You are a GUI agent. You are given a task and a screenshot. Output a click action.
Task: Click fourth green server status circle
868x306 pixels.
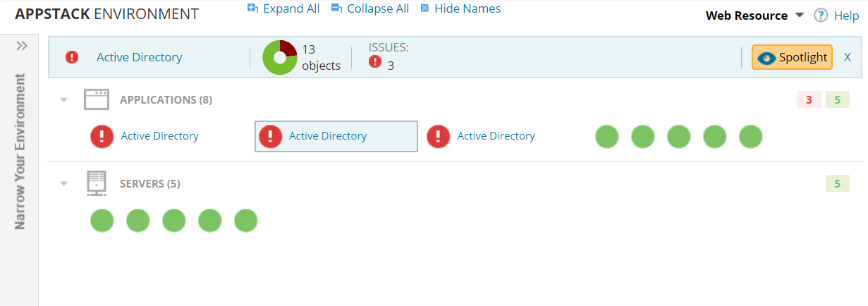click(x=210, y=220)
